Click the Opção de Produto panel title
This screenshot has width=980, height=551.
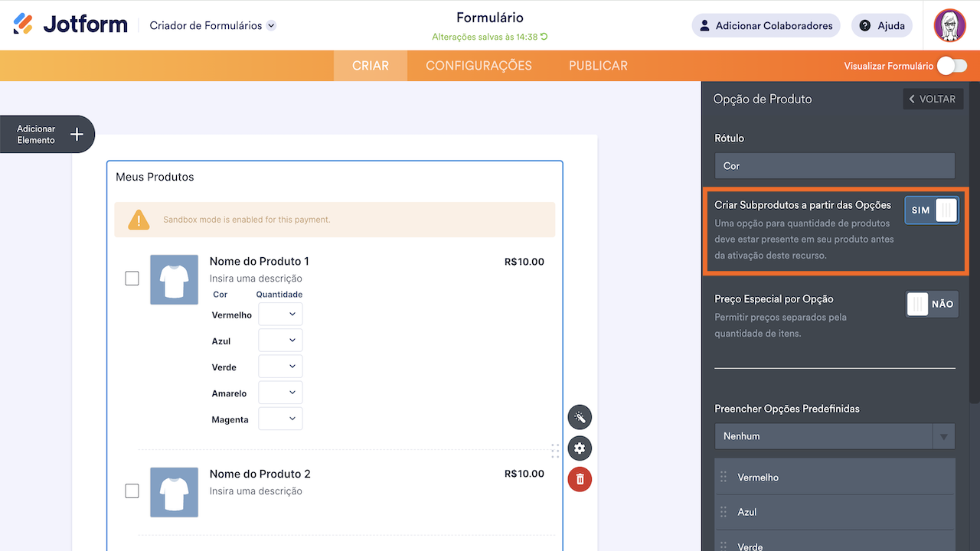[x=763, y=99]
